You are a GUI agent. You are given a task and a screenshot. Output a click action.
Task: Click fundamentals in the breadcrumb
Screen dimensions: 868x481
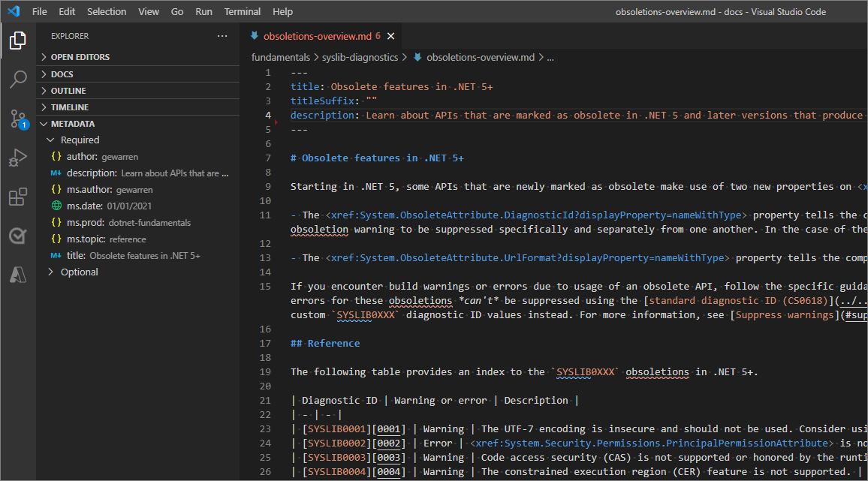coord(281,57)
